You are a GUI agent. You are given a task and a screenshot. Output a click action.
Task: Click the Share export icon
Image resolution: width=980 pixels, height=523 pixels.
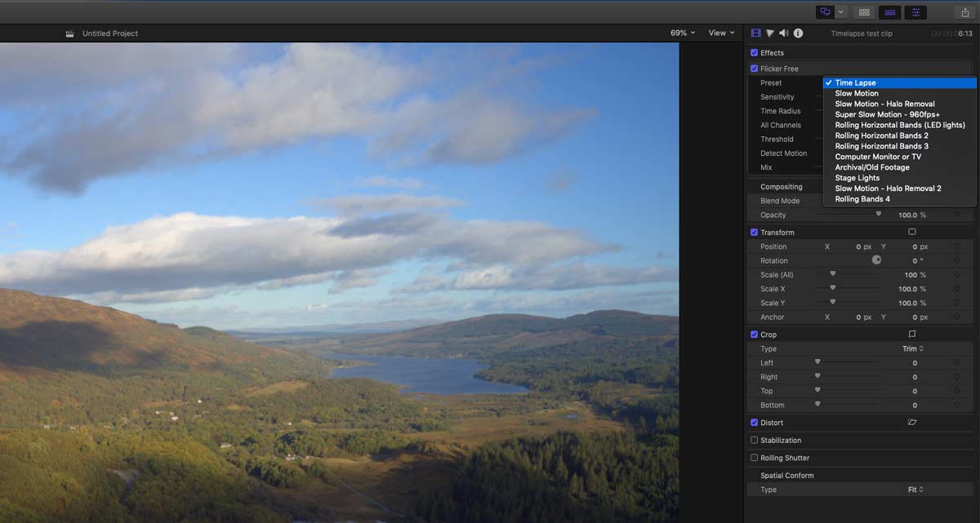point(964,12)
